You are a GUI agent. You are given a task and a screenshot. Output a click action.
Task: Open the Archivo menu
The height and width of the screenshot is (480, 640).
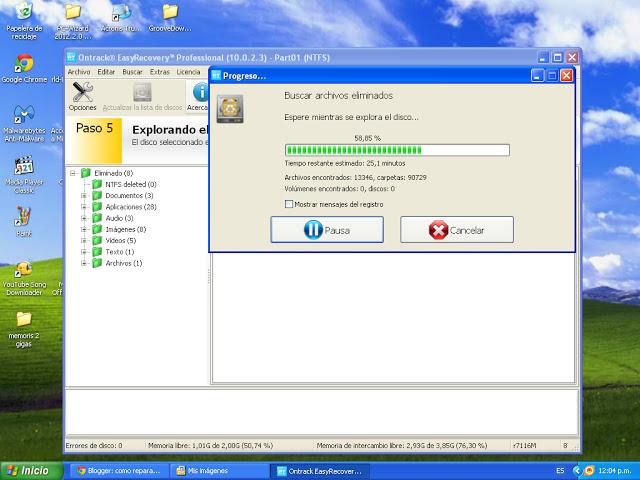tap(78, 72)
